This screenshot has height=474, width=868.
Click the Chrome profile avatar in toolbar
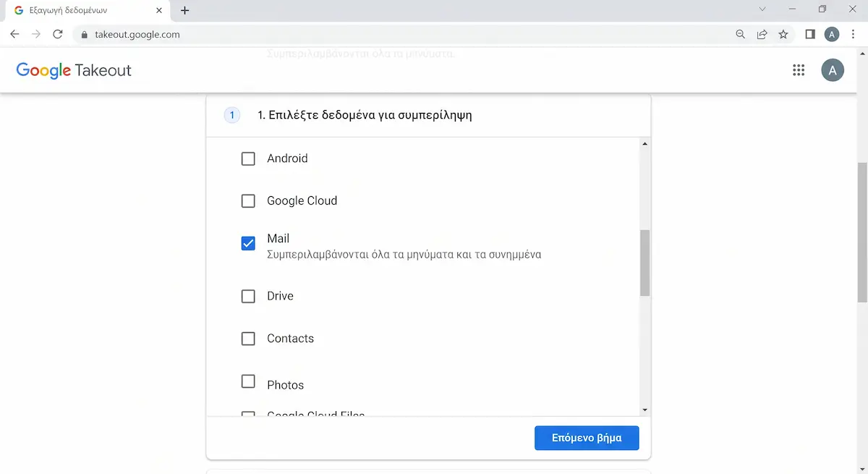832,34
